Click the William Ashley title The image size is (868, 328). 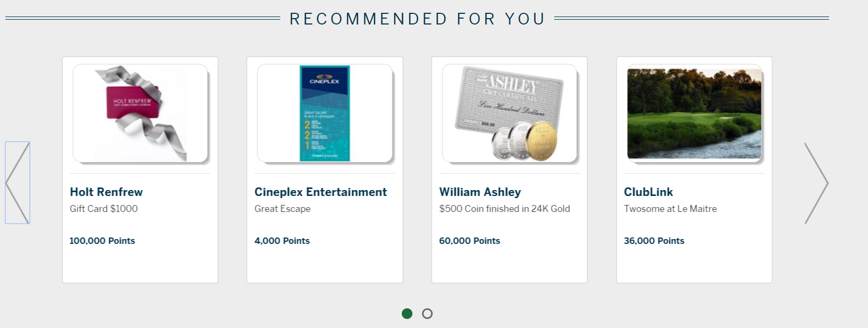pos(480,192)
